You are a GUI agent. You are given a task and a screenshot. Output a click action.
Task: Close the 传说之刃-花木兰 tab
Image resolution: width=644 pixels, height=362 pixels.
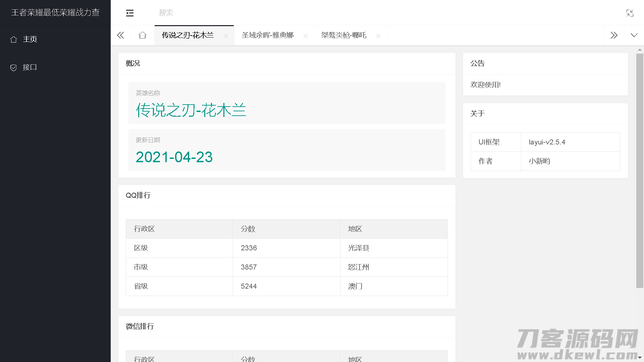pyautogui.click(x=226, y=36)
